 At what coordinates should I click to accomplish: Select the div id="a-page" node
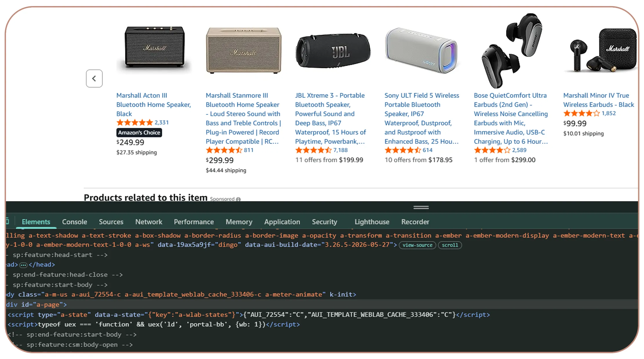click(322, 305)
